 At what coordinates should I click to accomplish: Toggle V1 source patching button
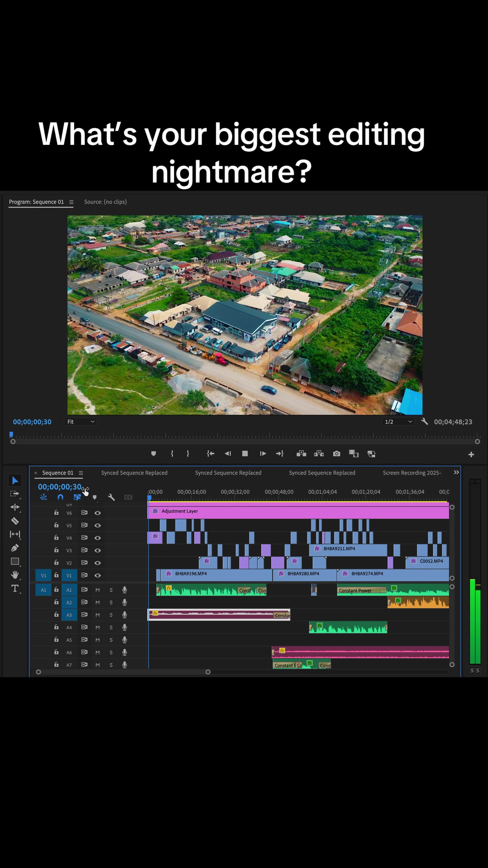point(43,575)
